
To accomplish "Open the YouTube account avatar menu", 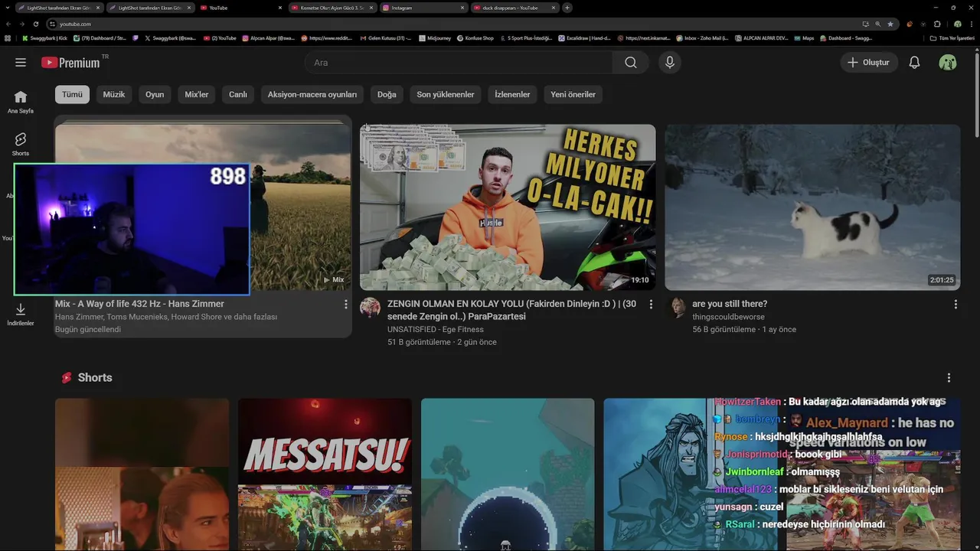I will click(x=948, y=63).
